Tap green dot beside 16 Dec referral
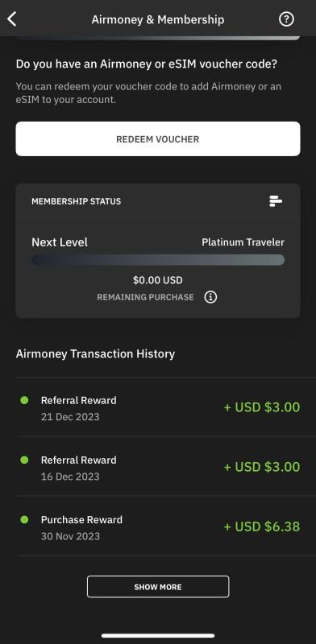The width and height of the screenshot is (316, 644). point(24,460)
